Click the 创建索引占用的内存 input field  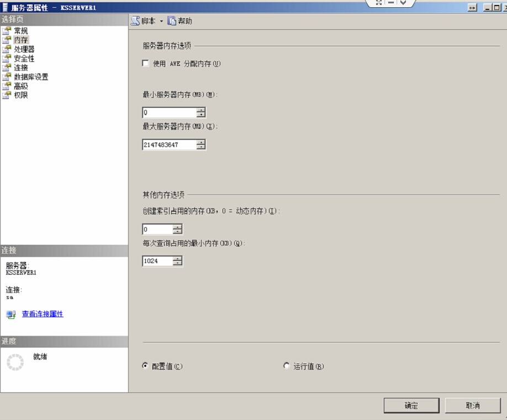coord(157,229)
